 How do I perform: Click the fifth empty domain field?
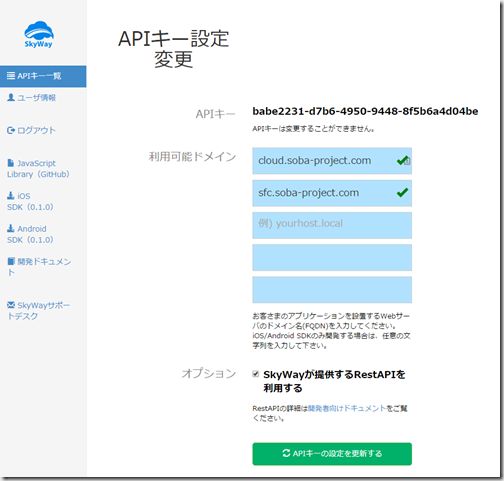point(332,290)
